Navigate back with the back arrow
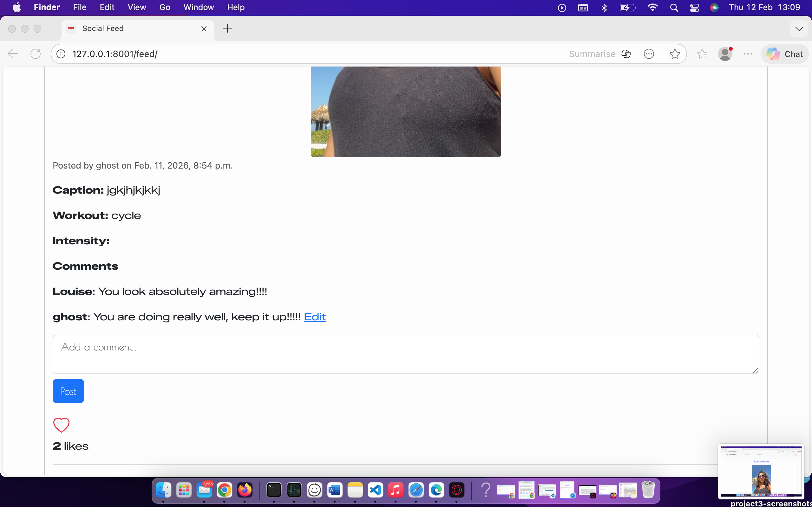Viewport: 812px width, 507px height. click(12, 54)
